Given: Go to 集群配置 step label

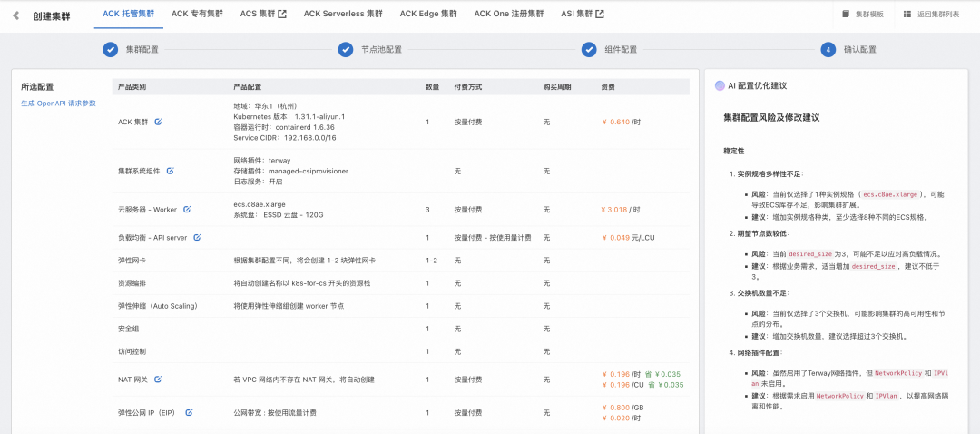Looking at the screenshot, I should tap(142, 49).
